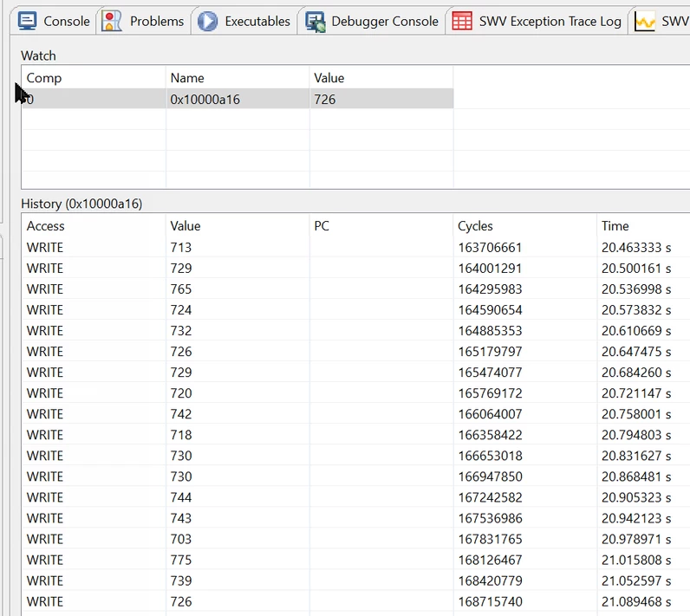690x616 pixels.
Task: Click cycles value 166653018
Action: coord(490,456)
